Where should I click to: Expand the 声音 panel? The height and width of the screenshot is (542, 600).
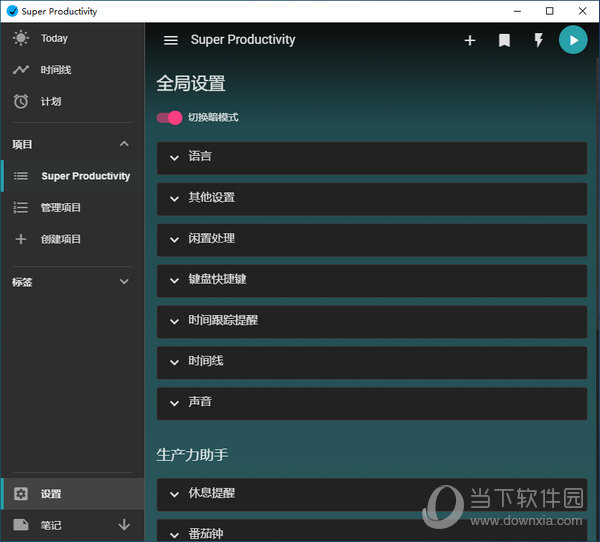pyautogui.click(x=372, y=404)
